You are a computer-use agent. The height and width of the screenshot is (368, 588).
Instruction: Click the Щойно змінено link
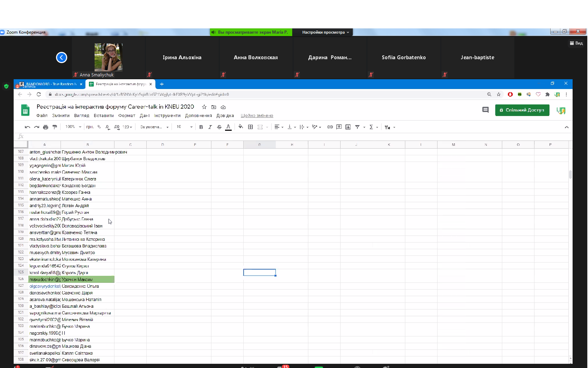pos(257,116)
